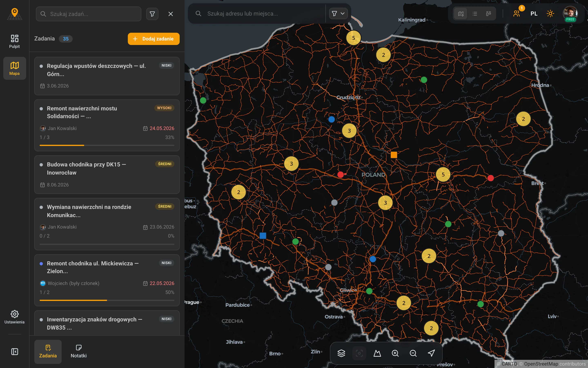Click the app logo pin icon
588x368 pixels.
[14, 14]
